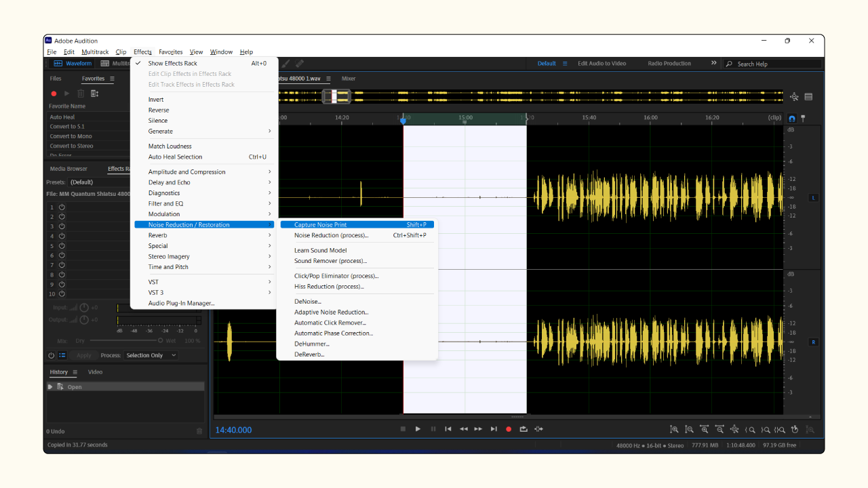Click the Favorites panel trash delete icon
868x488 pixels.
click(81, 94)
